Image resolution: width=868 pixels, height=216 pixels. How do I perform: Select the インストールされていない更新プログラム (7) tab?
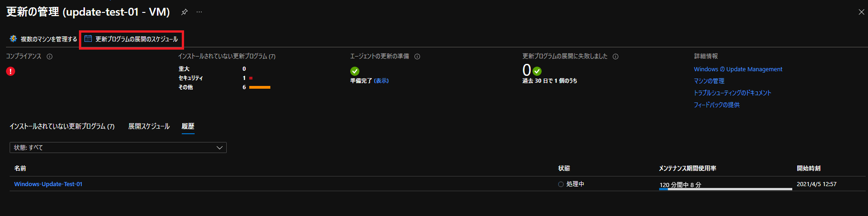[x=62, y=126]
